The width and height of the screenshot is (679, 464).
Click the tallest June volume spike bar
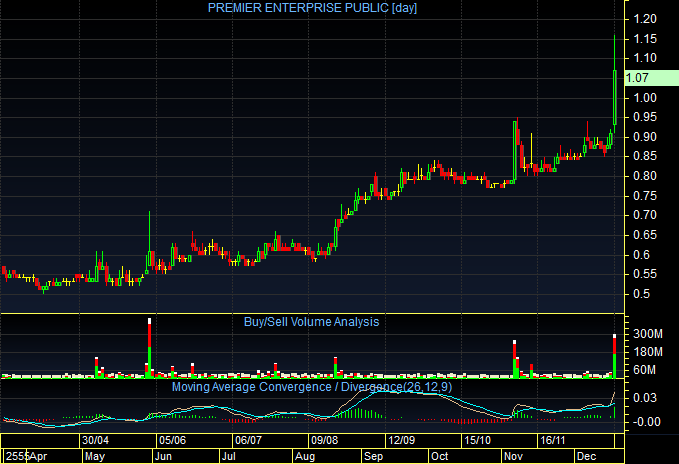click(149, 348)
